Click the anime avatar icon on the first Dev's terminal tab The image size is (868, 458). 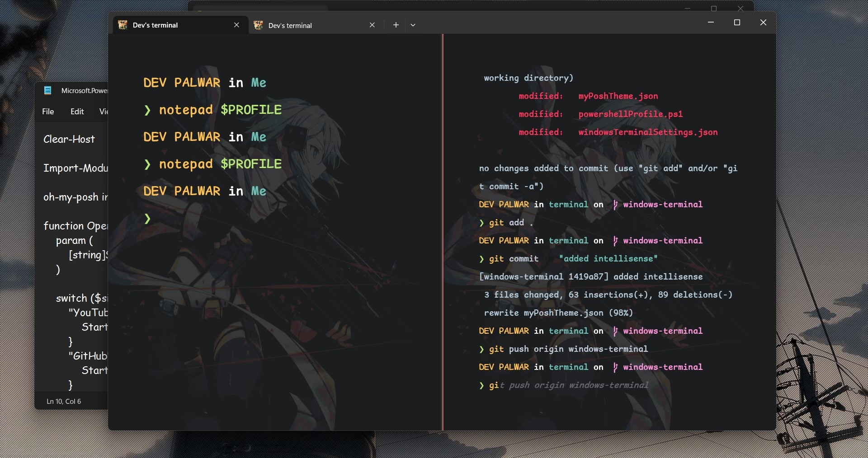tap(123, 25)
